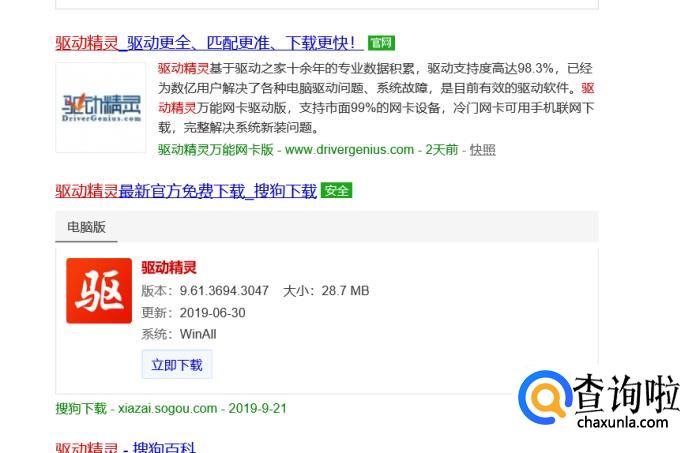Click the chaxunla.com watermark text
This screenshot has height=453, width=692.
(x=623, y=423)
